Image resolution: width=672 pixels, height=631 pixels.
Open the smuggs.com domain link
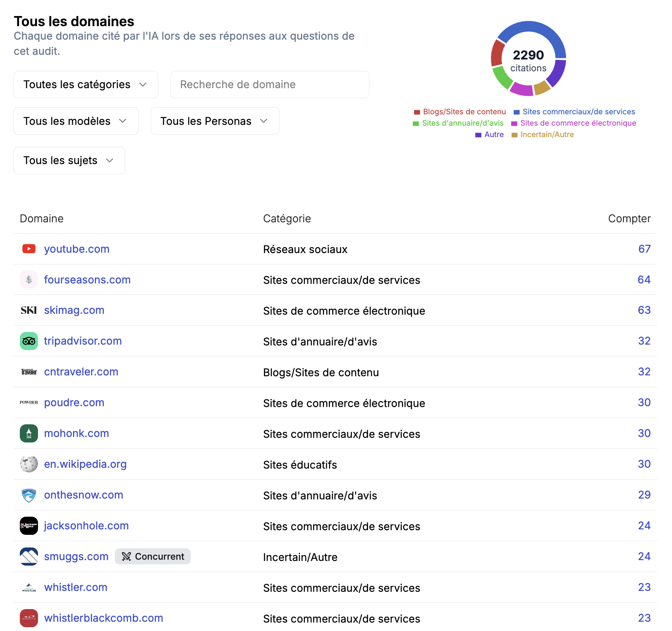76,556
